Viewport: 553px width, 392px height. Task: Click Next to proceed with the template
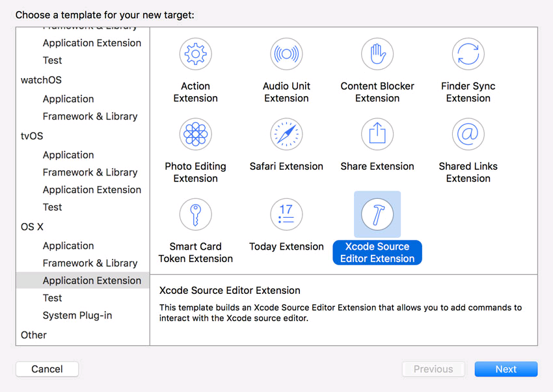point(506,369)
